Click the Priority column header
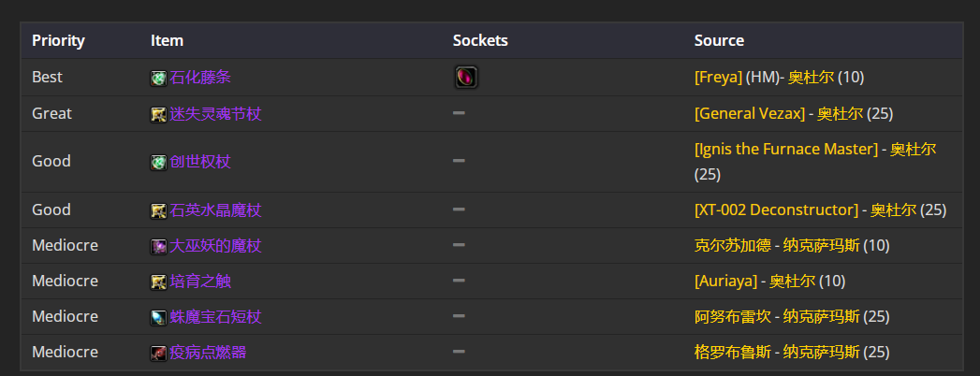The image size is (980, 376). [x=58, y=40]
